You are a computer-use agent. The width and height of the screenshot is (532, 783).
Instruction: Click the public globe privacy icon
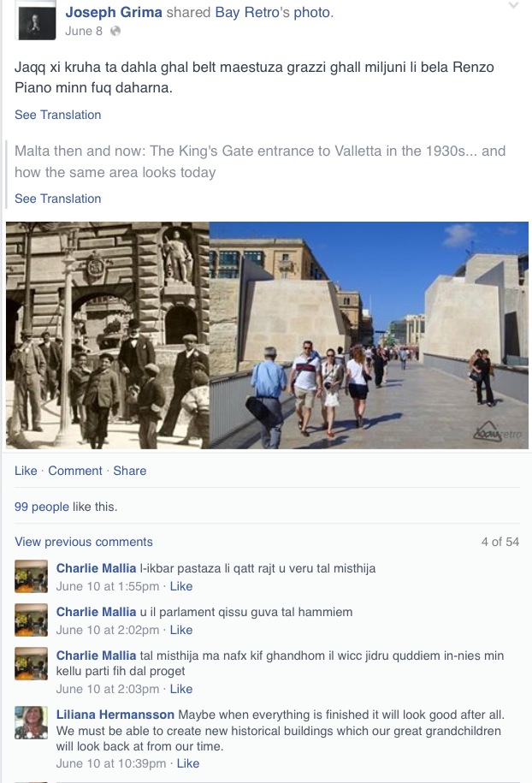point(115,31)
